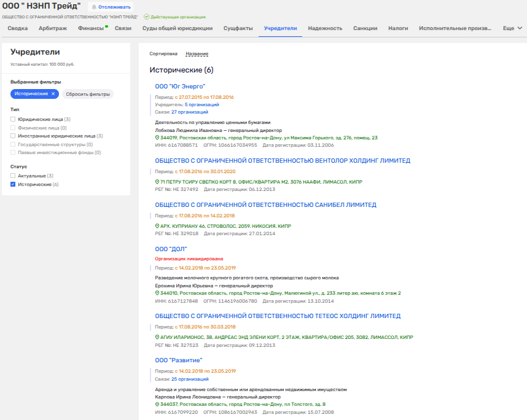Click the map pin icon for ООО ДОЛ address
Viewport: 527px width, 420px height.
157,293
